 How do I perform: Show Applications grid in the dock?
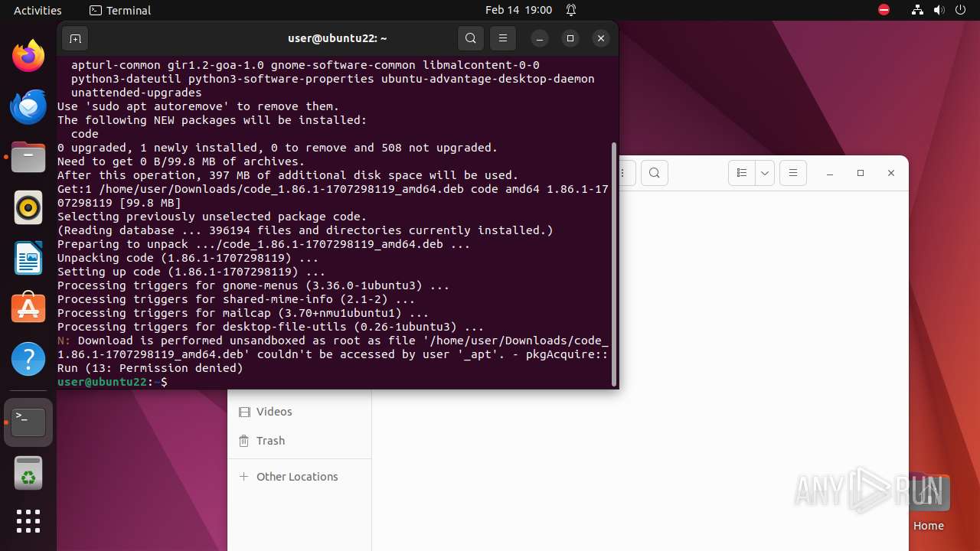[28, 521]
